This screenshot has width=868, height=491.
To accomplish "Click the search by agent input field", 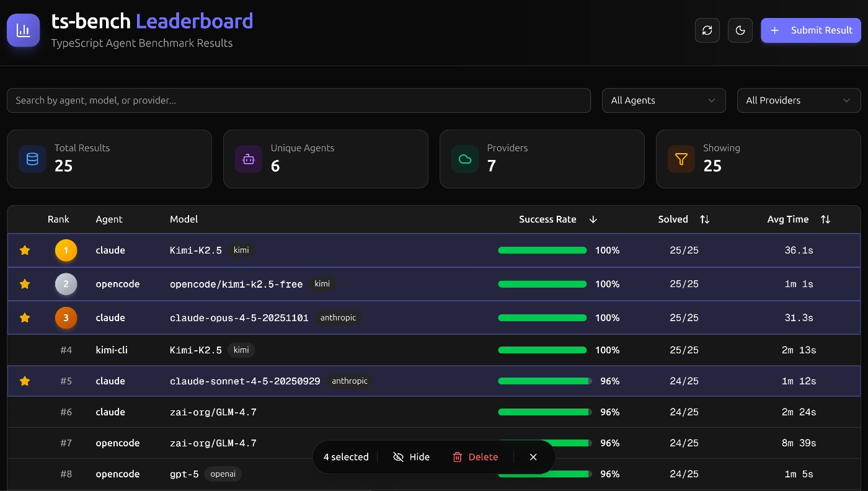I will pos(299,100).
